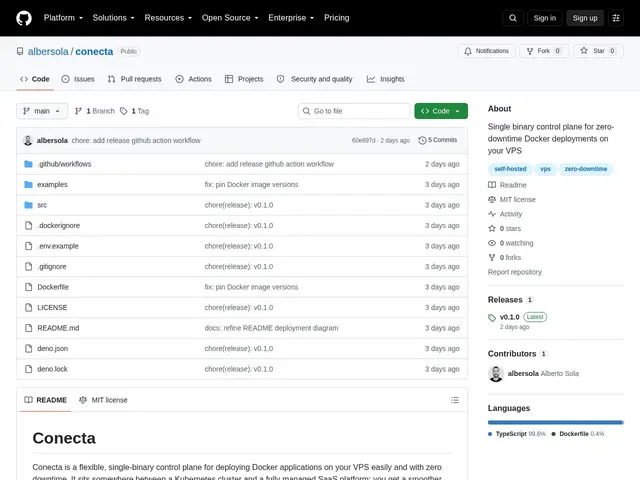640x480 pixels.
Task: View the 1 Branch link
Action: [95, 111]
